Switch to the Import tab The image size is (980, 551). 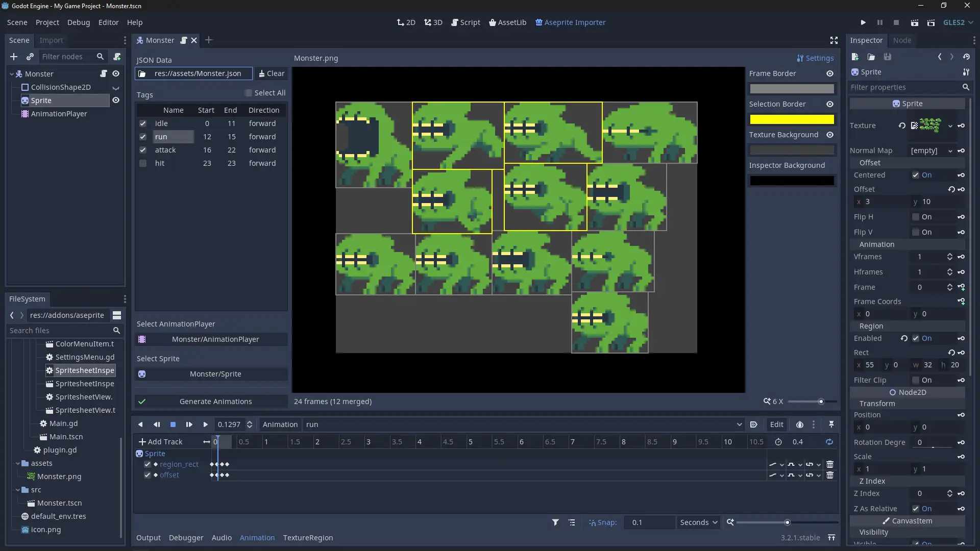[x=51, y=40]
